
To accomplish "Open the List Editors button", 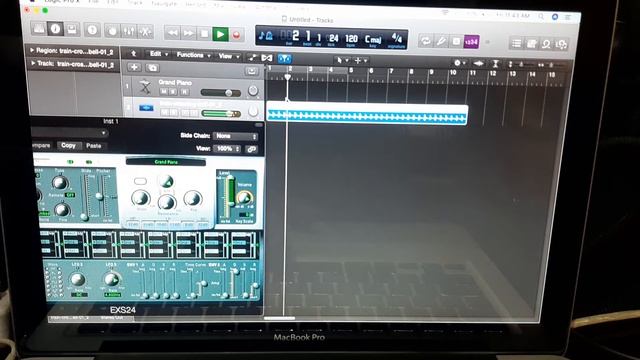I will [516, 43].
